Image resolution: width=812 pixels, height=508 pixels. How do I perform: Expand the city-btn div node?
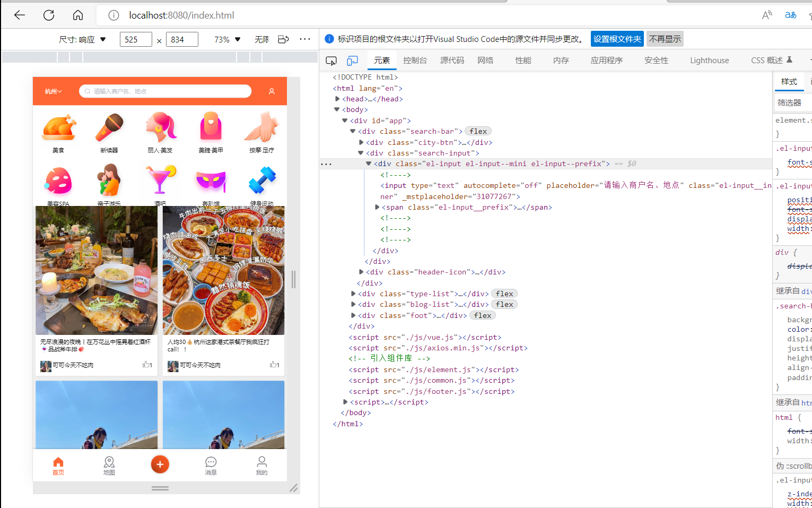[361, 142]
